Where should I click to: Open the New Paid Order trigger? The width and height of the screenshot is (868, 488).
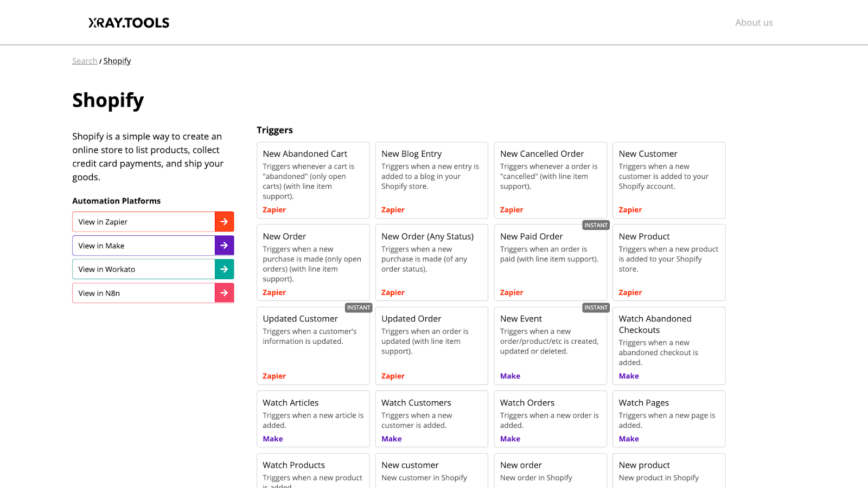550,262
